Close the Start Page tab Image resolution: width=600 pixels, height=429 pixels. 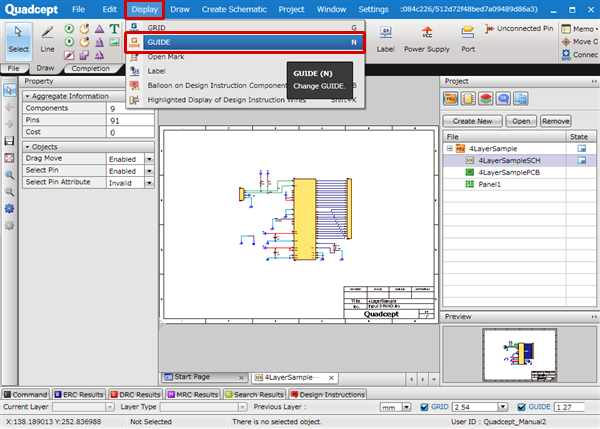pyautogui.click(x=241, y=378)
